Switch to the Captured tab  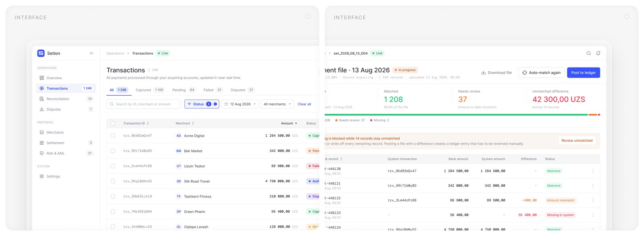point(150,90)
